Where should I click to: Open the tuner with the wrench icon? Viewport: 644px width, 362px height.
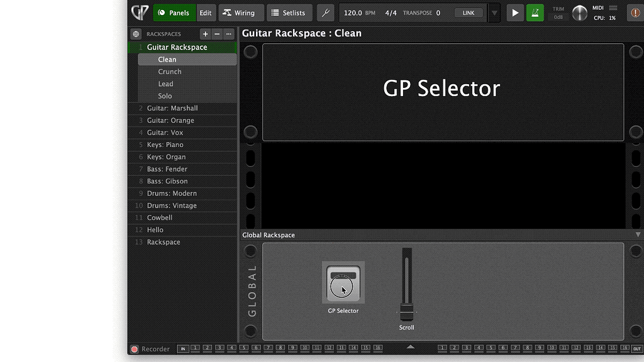(x=326, y=12)
